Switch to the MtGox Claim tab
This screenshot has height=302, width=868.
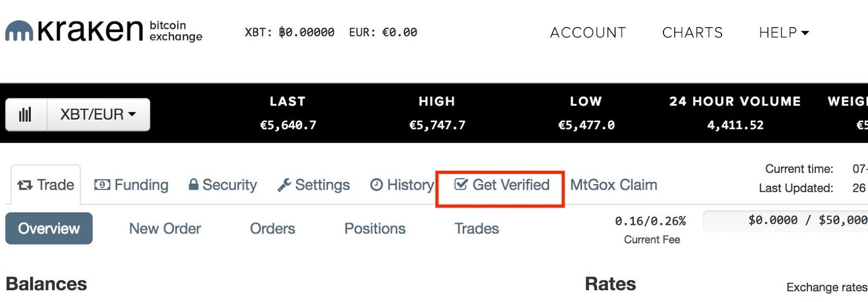614,185
